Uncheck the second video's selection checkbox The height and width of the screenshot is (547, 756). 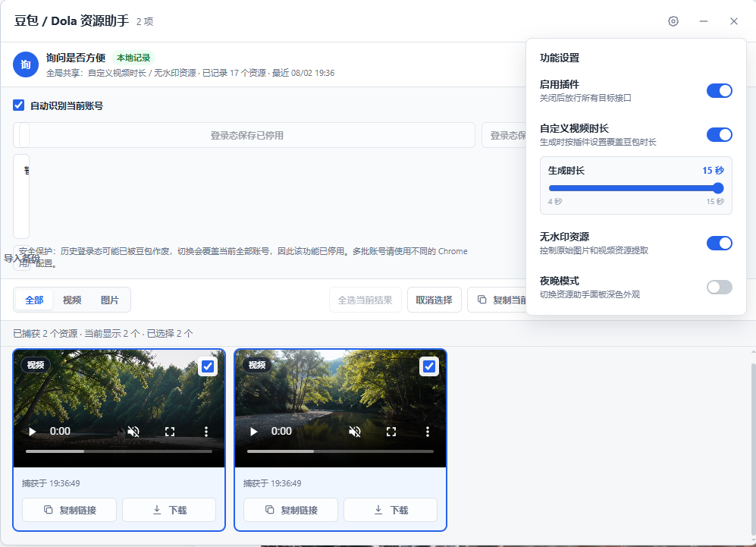tap(429, 366)
